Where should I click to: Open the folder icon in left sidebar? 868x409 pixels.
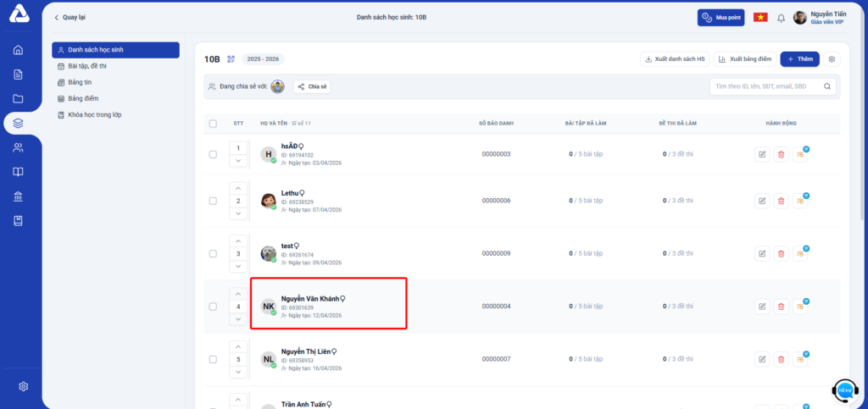tap(19, 99)
